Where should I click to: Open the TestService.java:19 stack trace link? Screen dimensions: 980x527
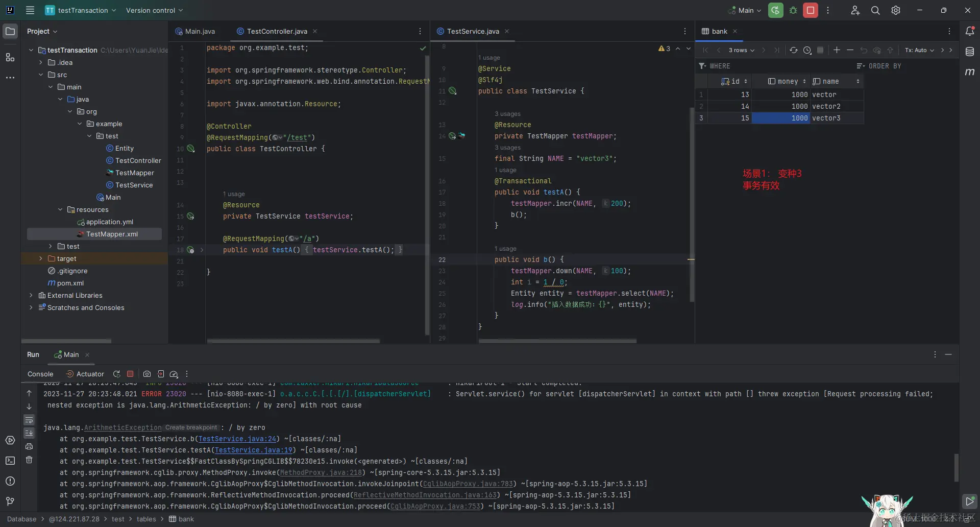click(253, 450)
